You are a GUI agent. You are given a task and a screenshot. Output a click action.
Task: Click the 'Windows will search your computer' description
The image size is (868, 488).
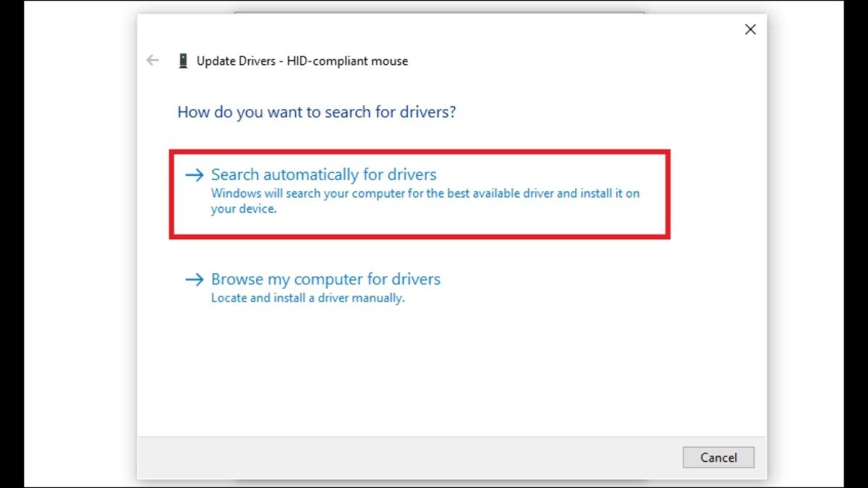[x=425, y=202]
